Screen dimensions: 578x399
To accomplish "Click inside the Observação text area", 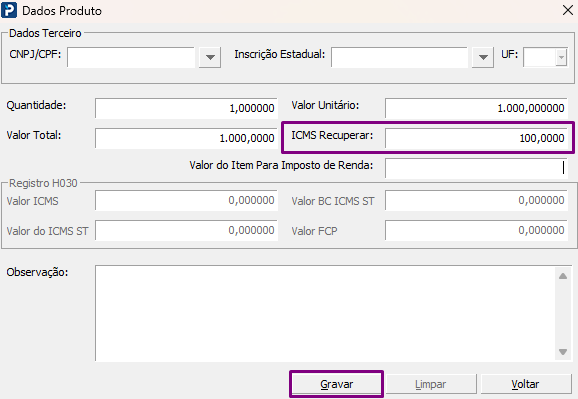I will [x=325, y=313].
